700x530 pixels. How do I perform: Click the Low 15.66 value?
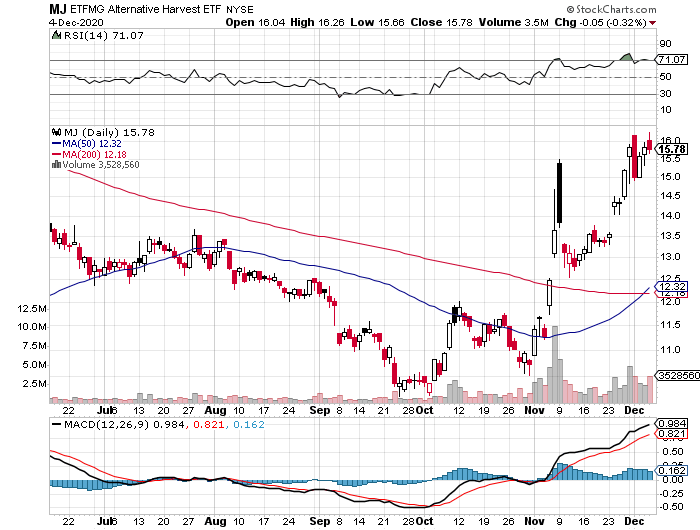tap(377, 22)
